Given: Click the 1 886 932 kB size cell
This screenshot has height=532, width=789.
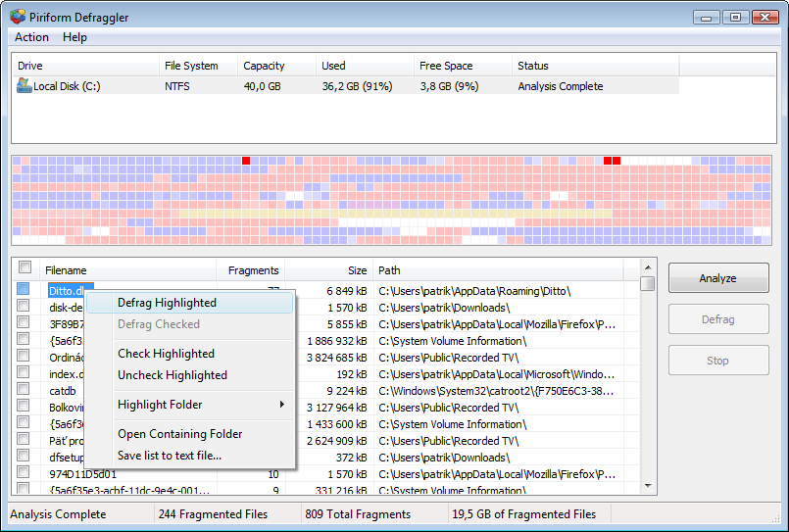Looking at the screenshot, I should pos(336,341).
